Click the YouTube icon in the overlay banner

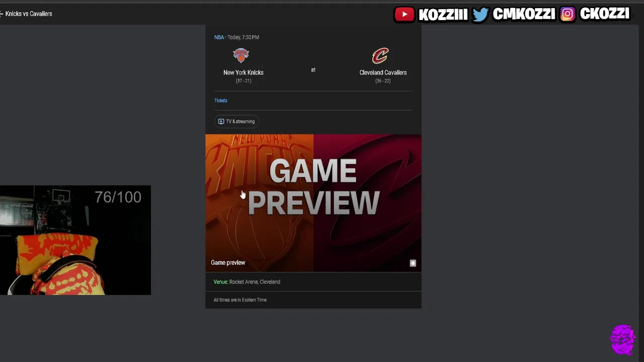404,15
